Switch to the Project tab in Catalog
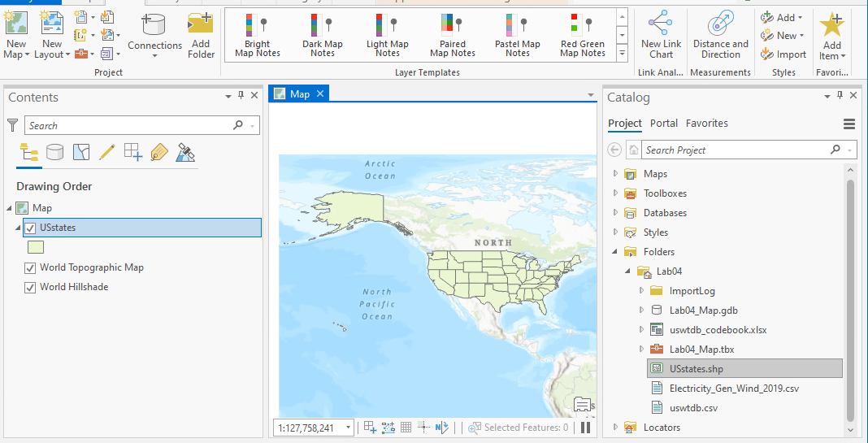868x443 pixels. 624,123
